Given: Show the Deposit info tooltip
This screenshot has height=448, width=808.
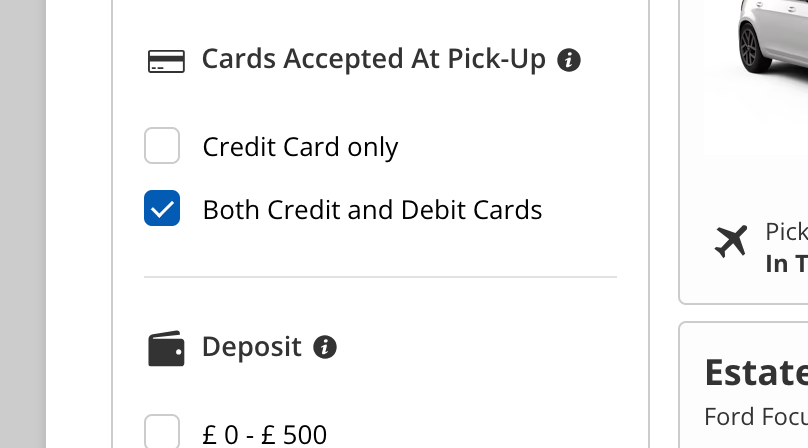Looking at the screenshot, I should [x=324, y=347].
